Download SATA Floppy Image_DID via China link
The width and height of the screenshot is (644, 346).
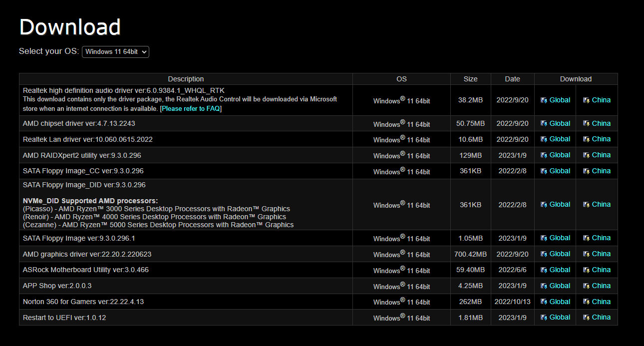[x=601, y=204]
